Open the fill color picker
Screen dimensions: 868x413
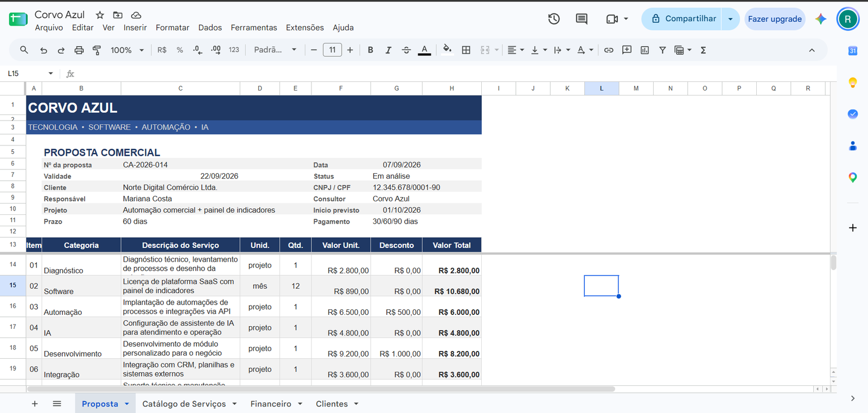(x=447, y=50)
